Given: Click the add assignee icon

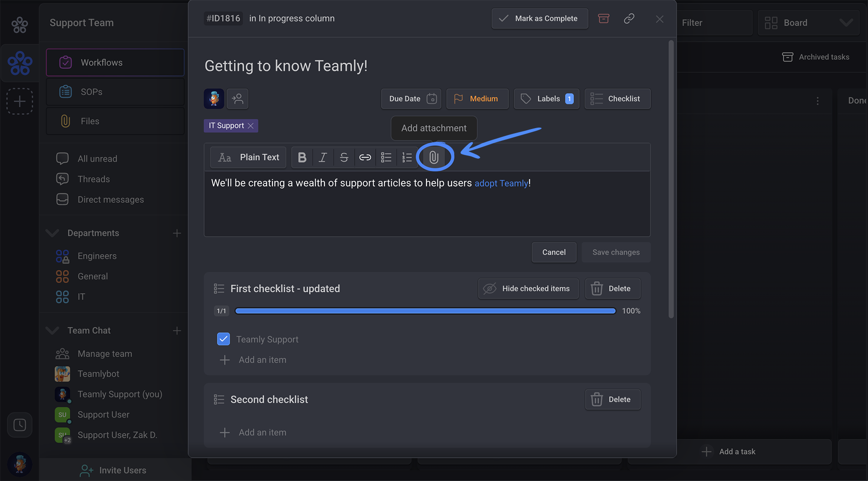Looking at the screenshot, I should point(237,98).
